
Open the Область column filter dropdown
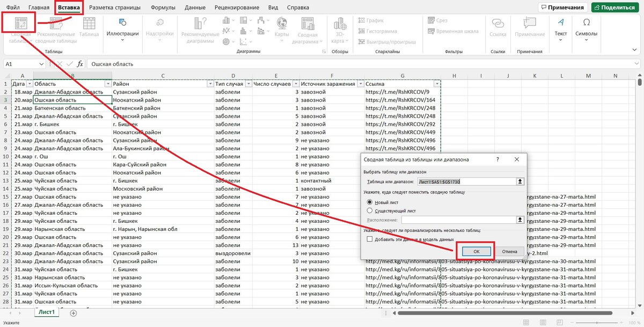108,84
